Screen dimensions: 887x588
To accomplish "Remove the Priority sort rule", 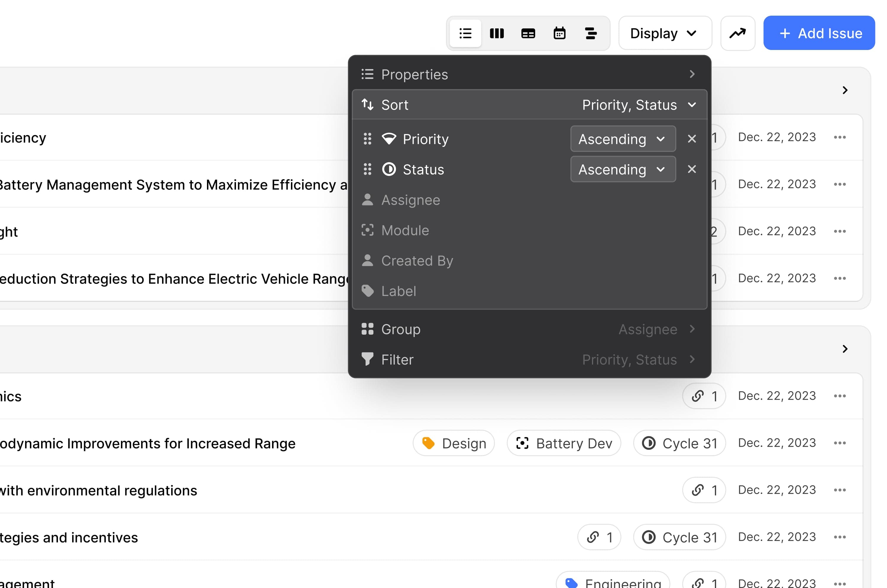I will [x=692, y=139].
